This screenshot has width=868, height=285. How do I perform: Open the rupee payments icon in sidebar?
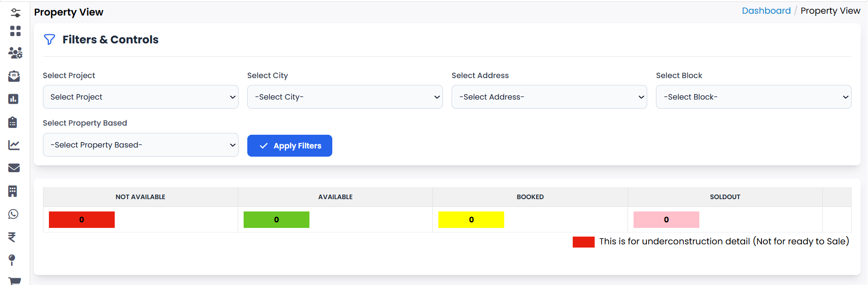(x=12, y=237)
